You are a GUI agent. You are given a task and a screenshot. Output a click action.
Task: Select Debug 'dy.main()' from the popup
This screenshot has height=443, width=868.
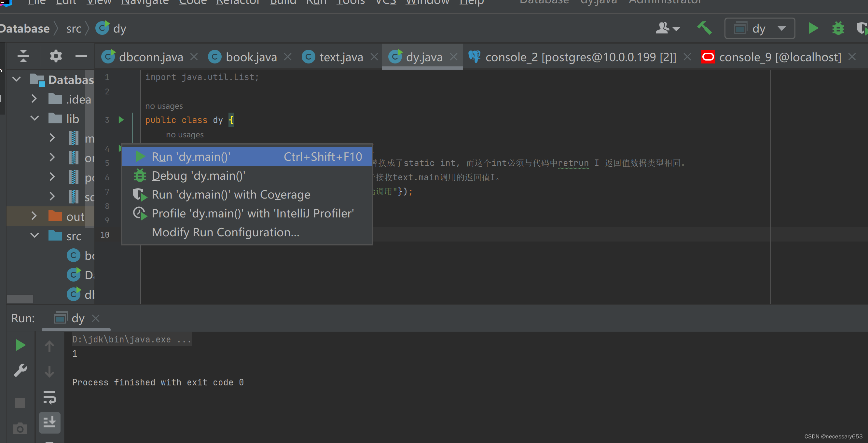click(198, 175)
